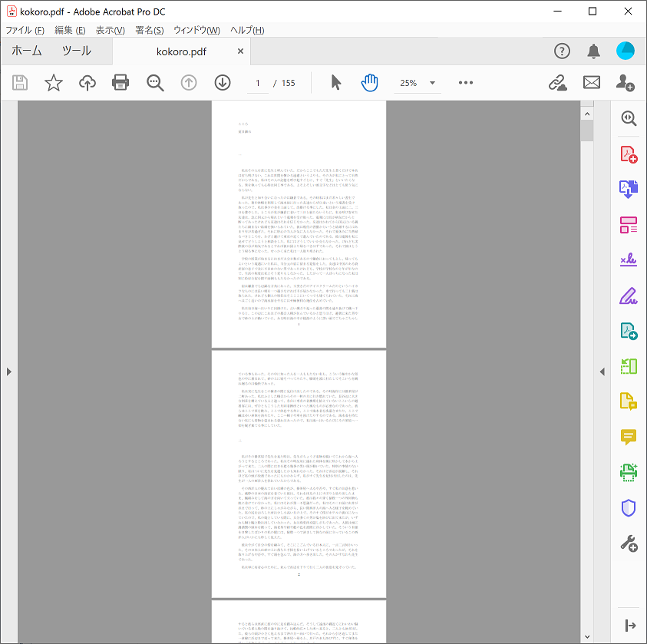Open Fill & Sign pen tool
Viewport: 647px width, 644px height.
click(629, 296)
